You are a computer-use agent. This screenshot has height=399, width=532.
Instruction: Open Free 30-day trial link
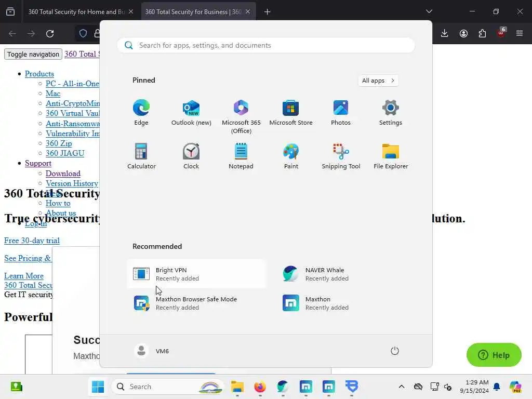(x=32, y=241)
